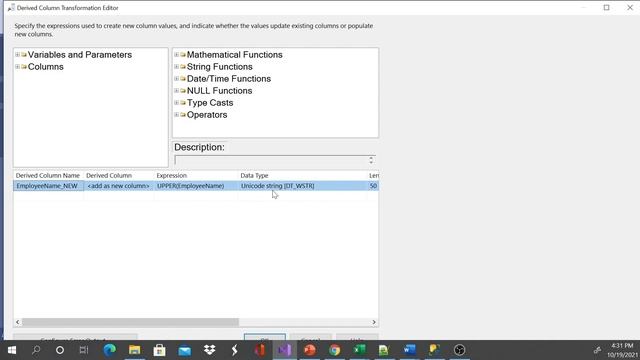Open Microsoft Store from taskbar
Image resolution: width=640 pixels, height=360 pixels.
tap(160, 350)
